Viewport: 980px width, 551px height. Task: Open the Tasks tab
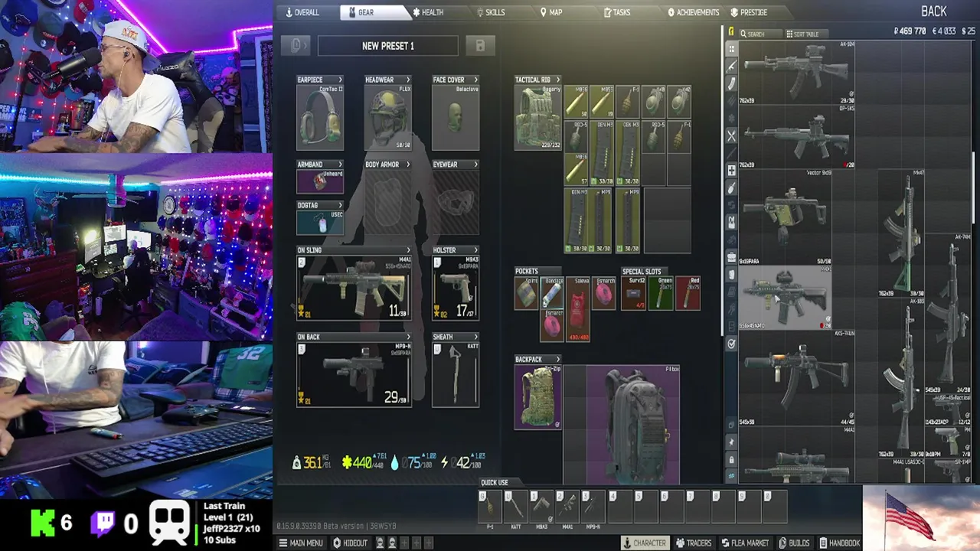pos(617,12)
